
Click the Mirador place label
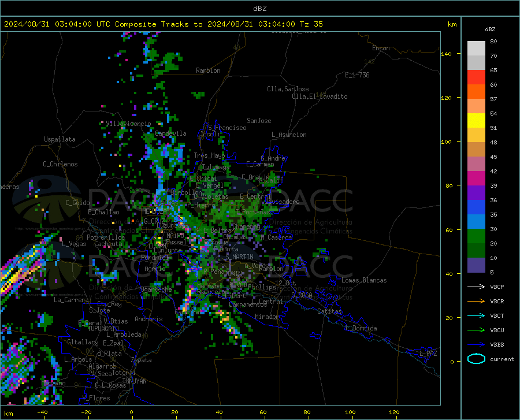tap(267, 317)
